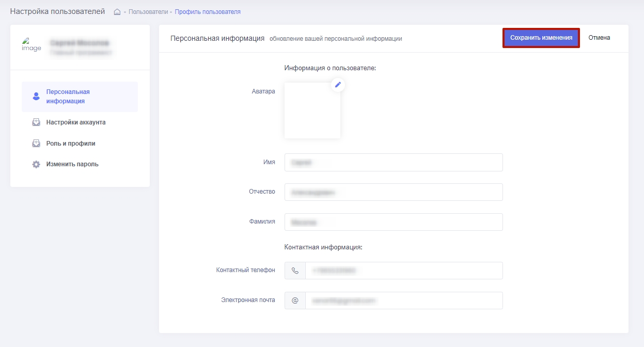Switch to Роль и профили section
644x347 pixels.
71,144
